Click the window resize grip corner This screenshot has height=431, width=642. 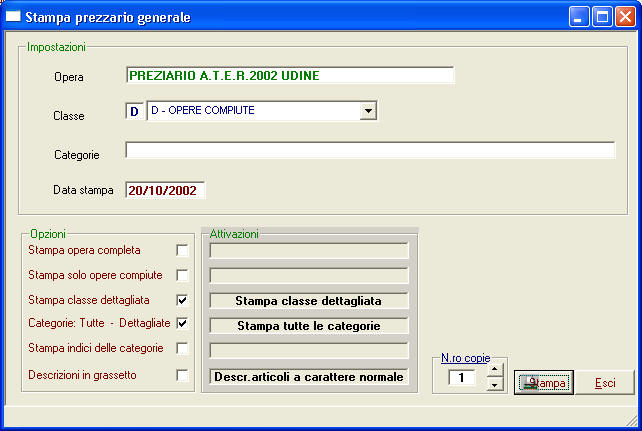click(x=631, y=421)
